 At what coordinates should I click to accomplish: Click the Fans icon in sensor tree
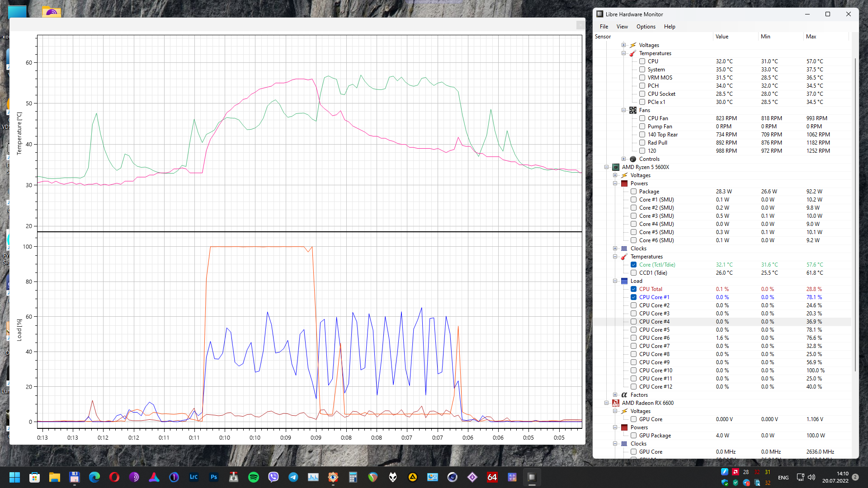click(x=632, y=110)
